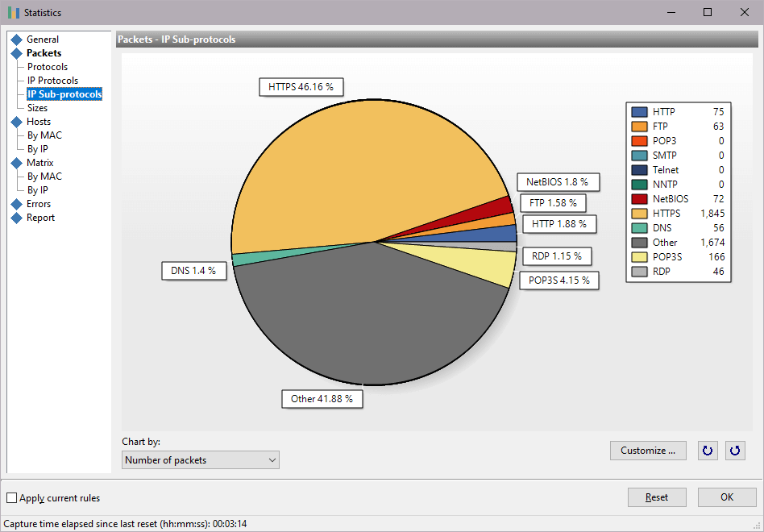Click the diamond icon beside Packets
Image resolution: width=764 pixels, height=532 pixels.
coord(15,52)
